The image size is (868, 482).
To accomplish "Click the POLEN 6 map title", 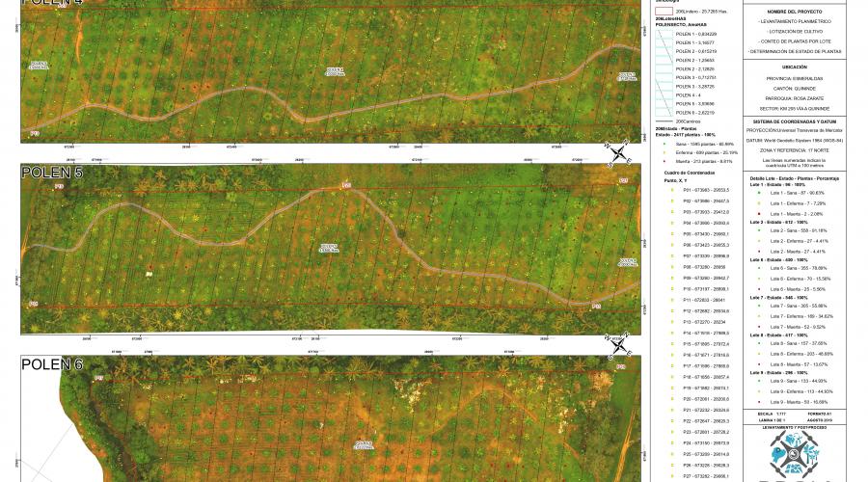I will (x=51, y=364).
